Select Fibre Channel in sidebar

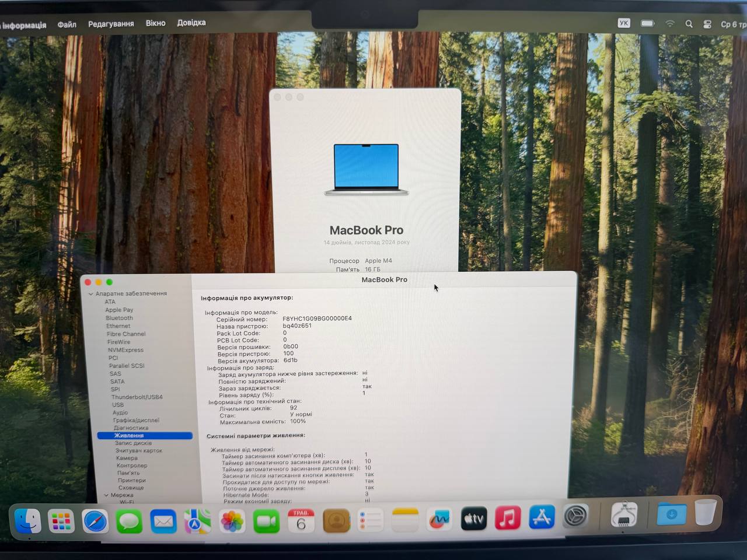click(126, 334)
